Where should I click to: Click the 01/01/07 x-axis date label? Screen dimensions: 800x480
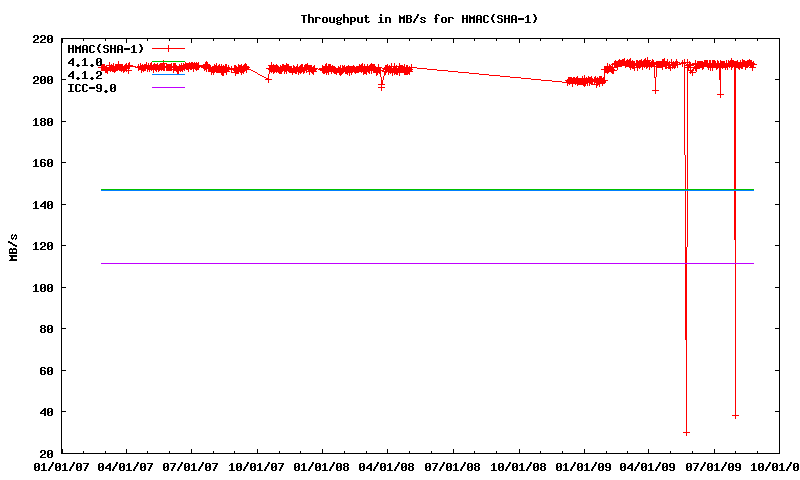coord(61,466)
